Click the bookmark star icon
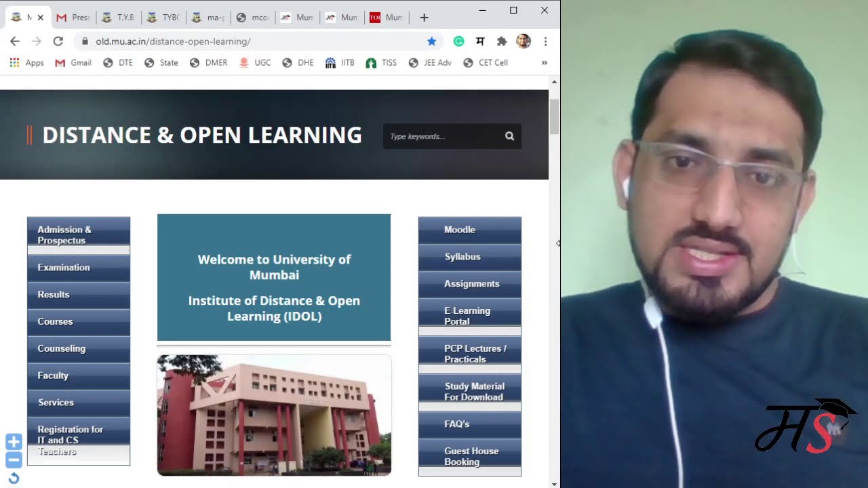This screenshot has width=868, height=488. click(x=431, y=41)
